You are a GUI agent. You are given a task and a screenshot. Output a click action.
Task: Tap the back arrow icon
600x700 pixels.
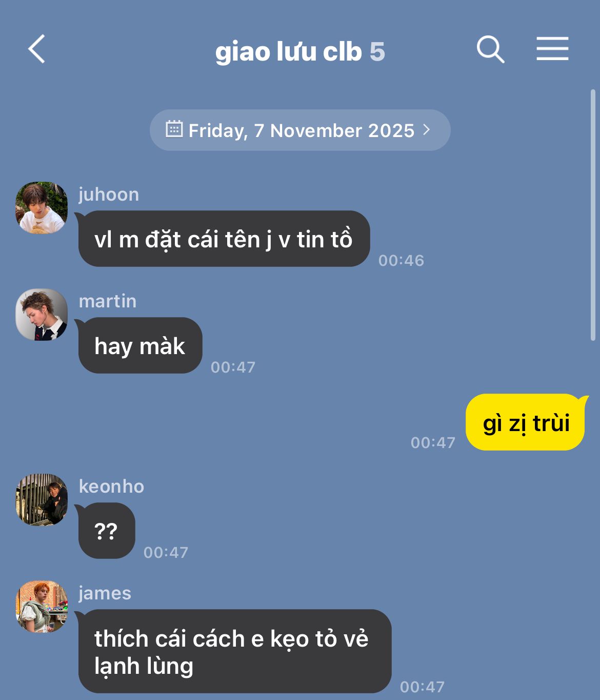pos(37,49)
